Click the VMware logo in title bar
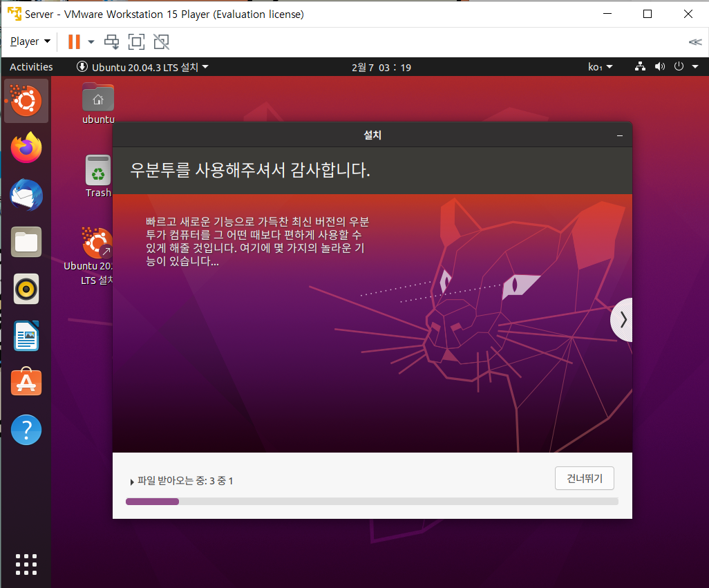The height and width of the screenshot is (588, 709). pyautogui.click(x=15, y=14)
